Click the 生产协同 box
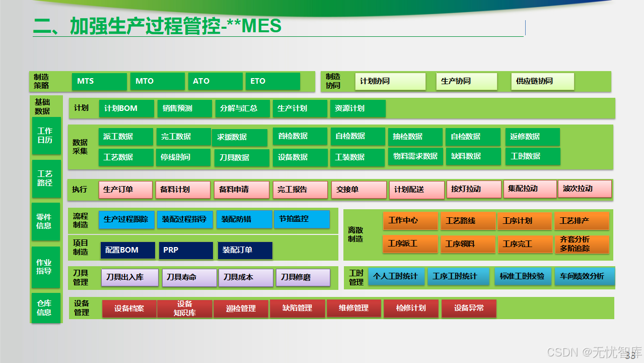This screenshot has width=644, height=363. coord(467,81)
